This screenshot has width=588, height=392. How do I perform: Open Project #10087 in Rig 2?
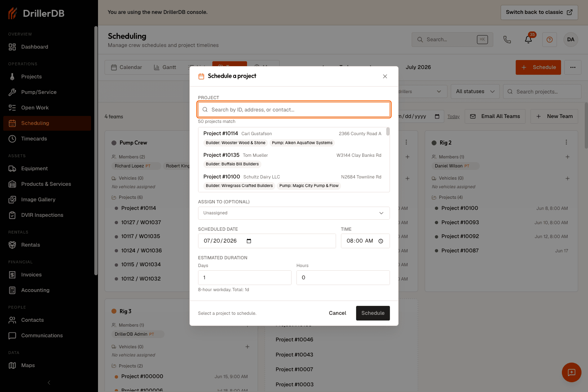coord(460,251)
